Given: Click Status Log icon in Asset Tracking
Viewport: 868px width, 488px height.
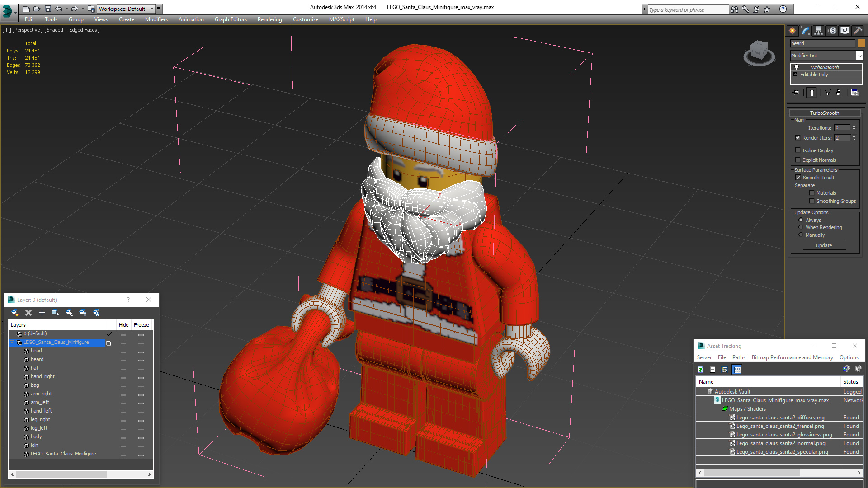Looking at the screenshot, I should point(712,370).
